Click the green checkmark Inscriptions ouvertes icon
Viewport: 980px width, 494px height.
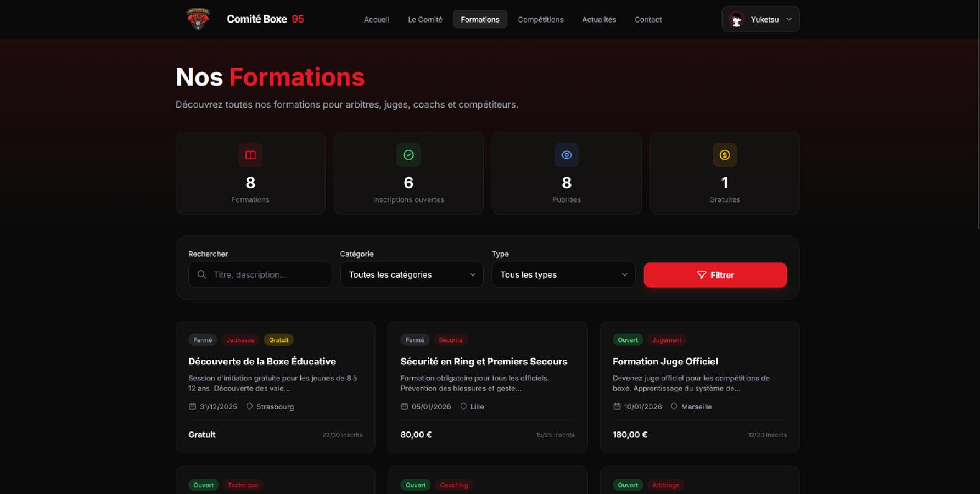point(408,155)
